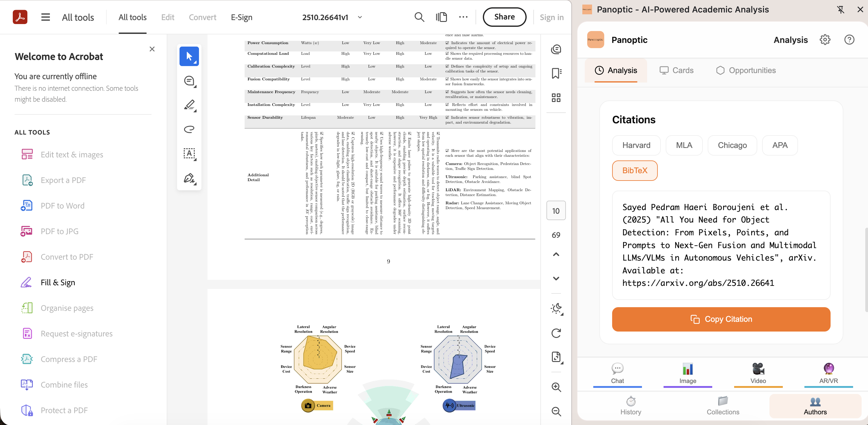Switch to the Opportunities tab
Image resolution: width=868 pixels, height=425 pixels.
pos(746,71)
